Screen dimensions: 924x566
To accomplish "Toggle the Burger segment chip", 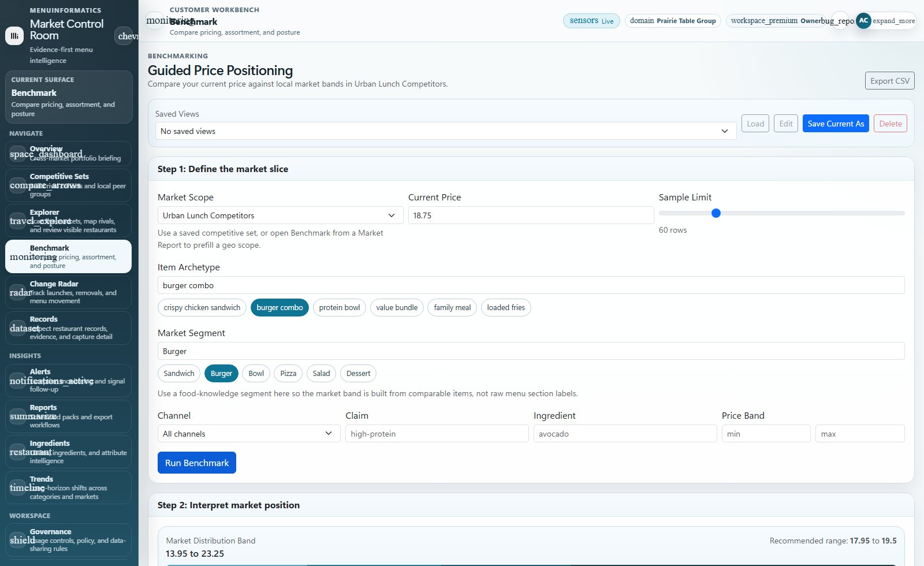I will click(x=221, y=373).
